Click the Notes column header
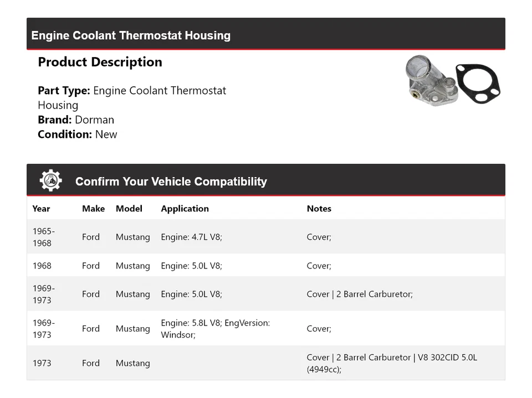Viewport: 532px width, 398px height. 319,209
